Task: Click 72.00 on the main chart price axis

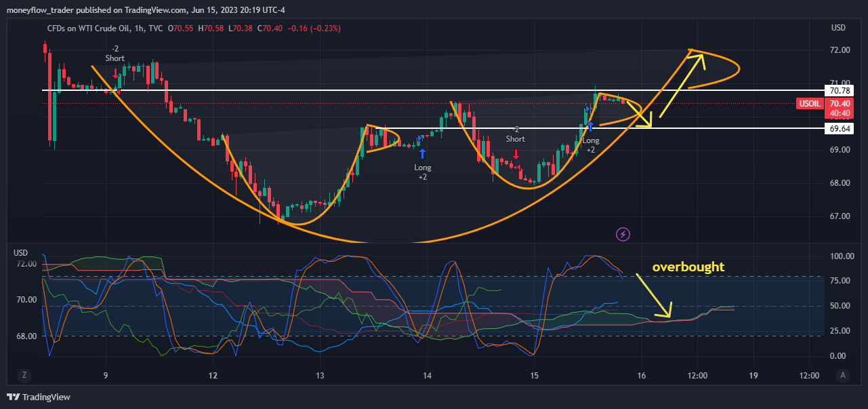Action: (840, 50)
